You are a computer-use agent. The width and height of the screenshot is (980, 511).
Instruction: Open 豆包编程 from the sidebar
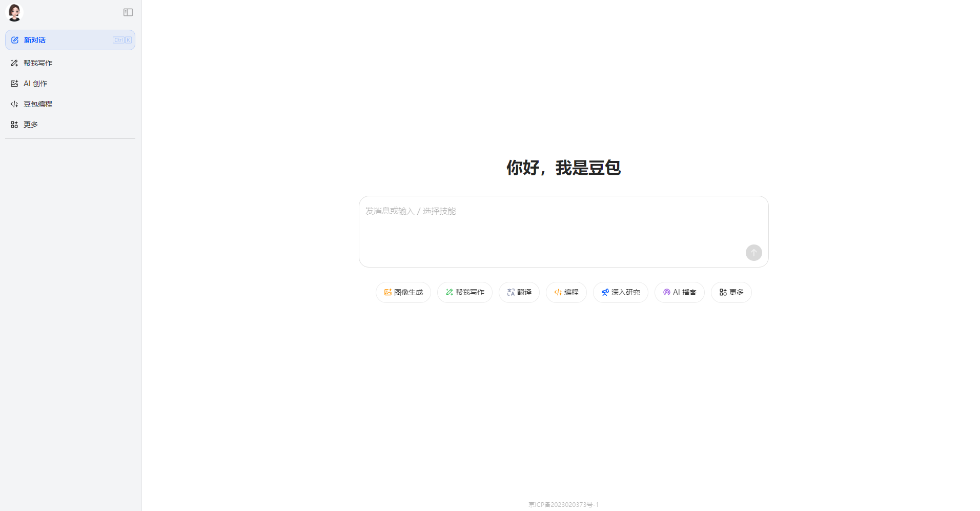37,104
